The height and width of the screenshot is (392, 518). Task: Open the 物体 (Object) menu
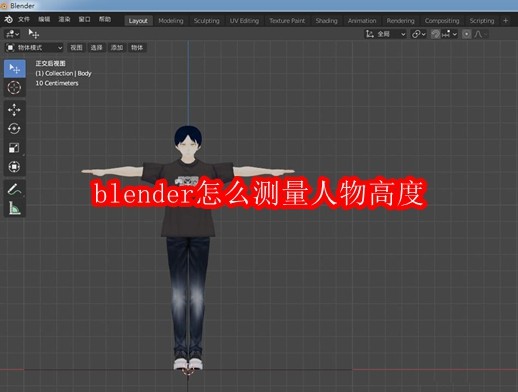coord(137,48)
